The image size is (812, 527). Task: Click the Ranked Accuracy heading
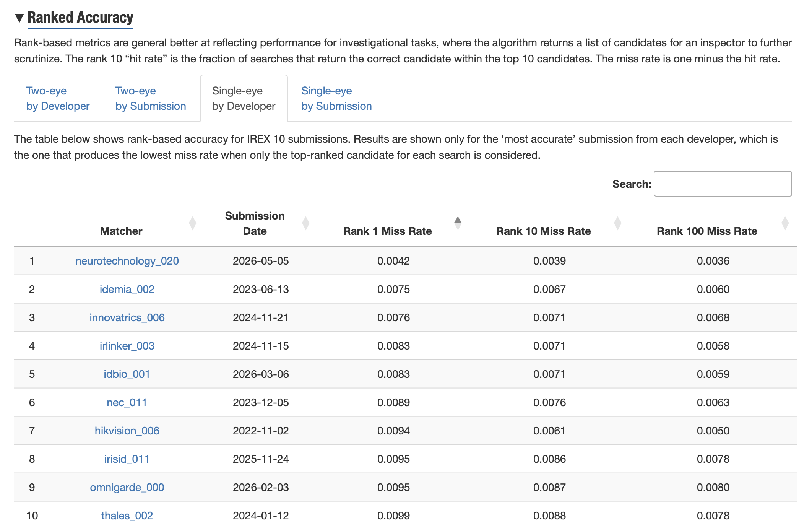[x=80, y=18]
